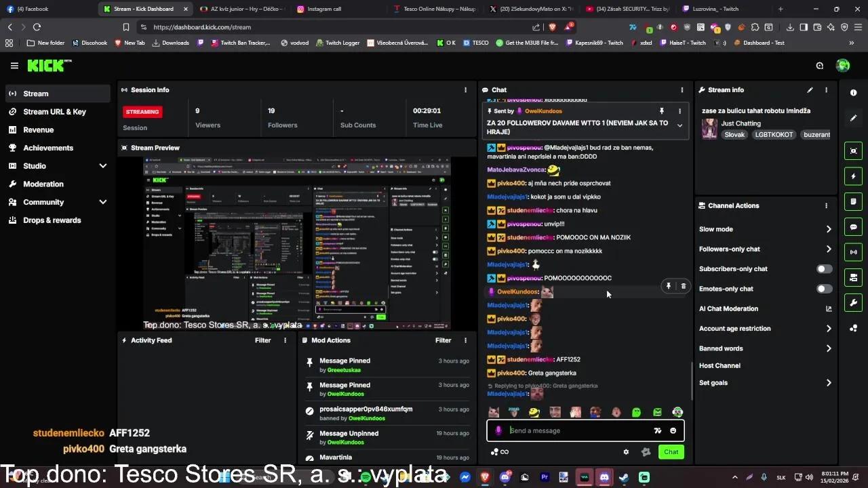Toggle Emotes-only chat switch
The image size is (868, 488).
(x=824, y=289)
